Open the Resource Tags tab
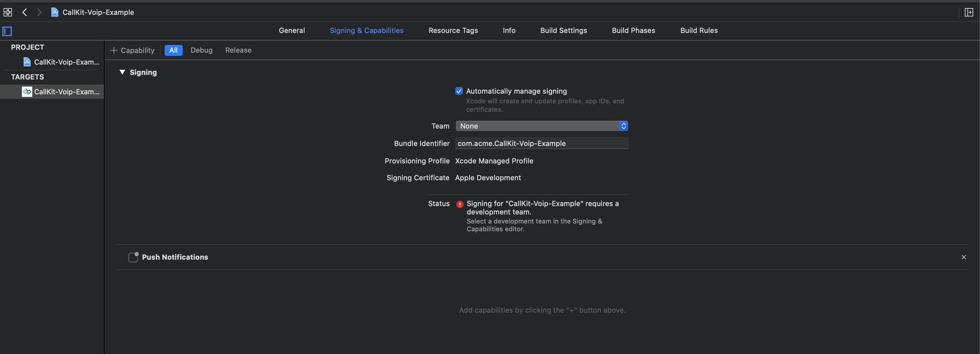 click(x=453, y=30)
